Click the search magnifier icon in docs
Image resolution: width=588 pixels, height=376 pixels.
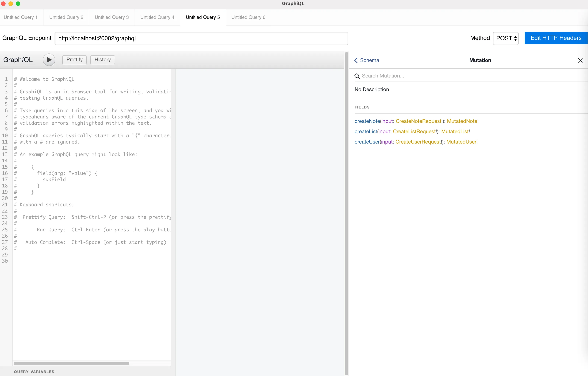pos(357,76)
